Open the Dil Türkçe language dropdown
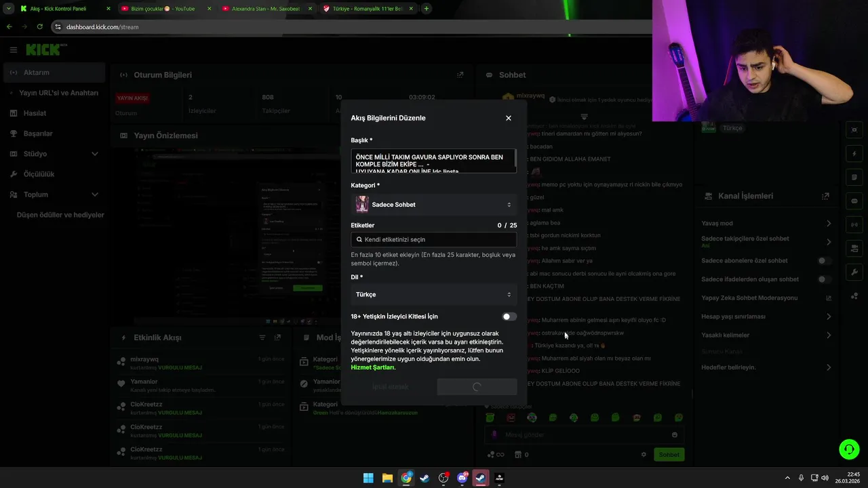 click(x=433, y=295)
